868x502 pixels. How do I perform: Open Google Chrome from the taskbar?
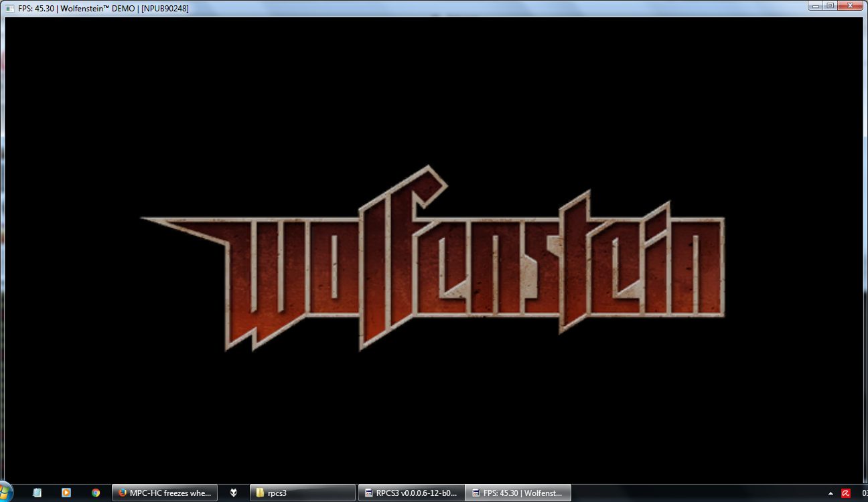96,493
